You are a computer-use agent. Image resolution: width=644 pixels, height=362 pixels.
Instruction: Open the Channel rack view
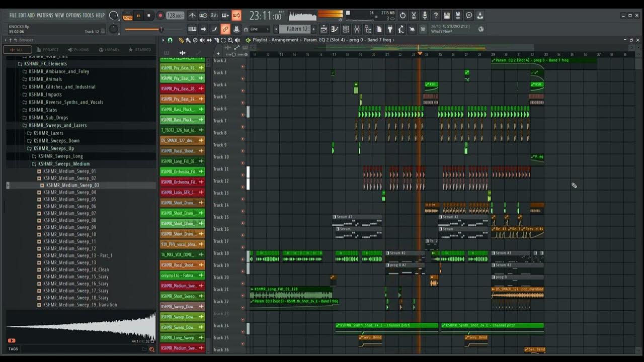point(346,29)
